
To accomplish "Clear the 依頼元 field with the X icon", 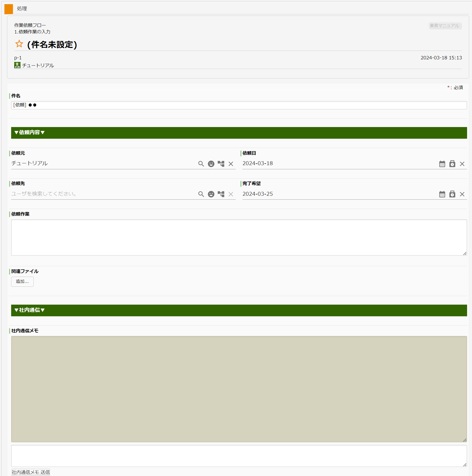I will pos(231,164).
